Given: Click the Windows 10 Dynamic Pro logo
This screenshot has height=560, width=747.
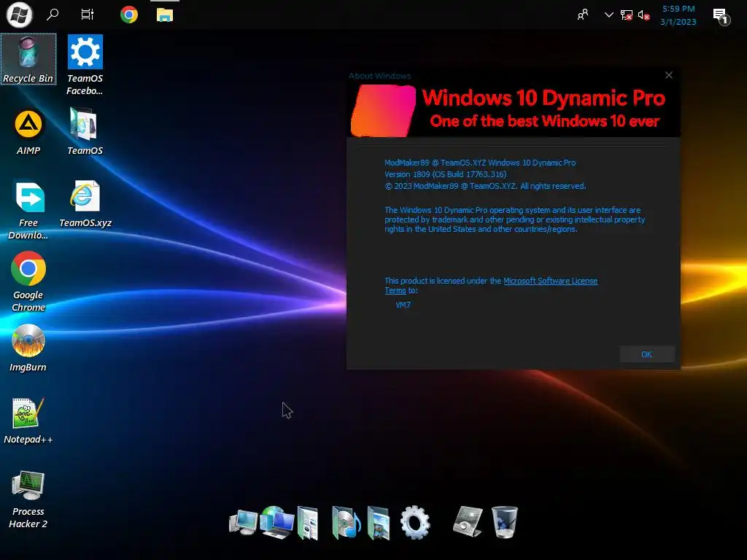Looking at the screenshot, I should pos(383,111).
